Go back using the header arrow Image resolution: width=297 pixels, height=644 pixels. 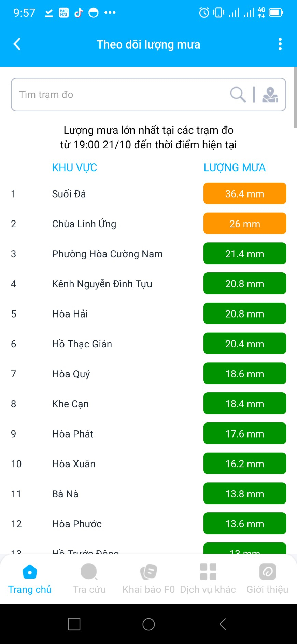(17, 44)
